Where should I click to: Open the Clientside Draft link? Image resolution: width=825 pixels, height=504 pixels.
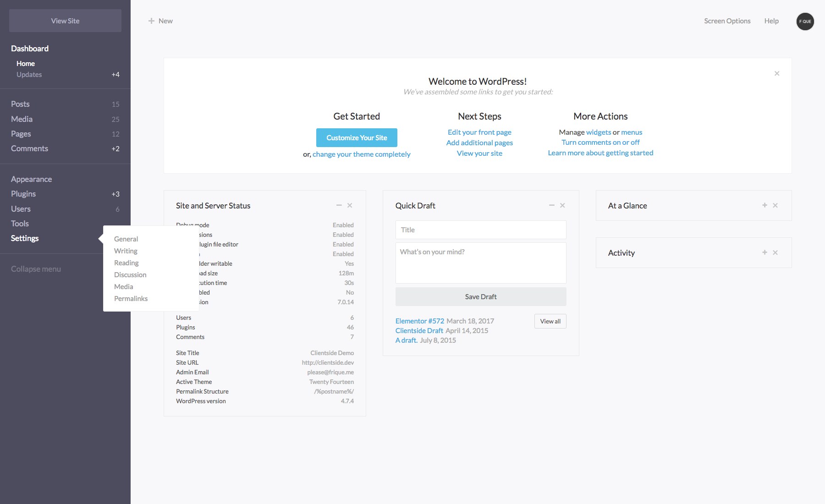click(419, 331)
